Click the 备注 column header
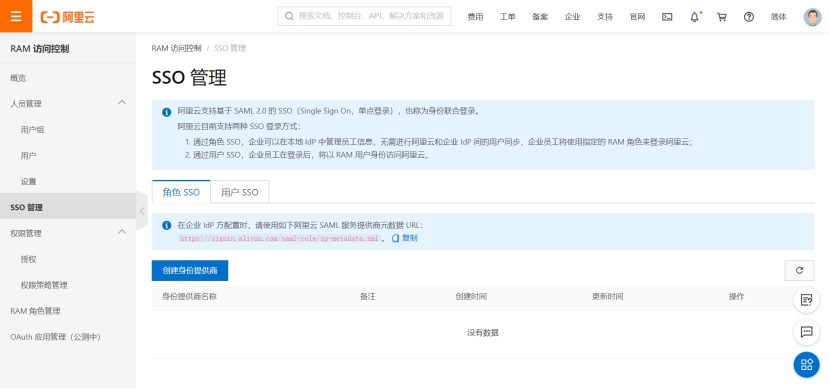Screen dimensions: 830x389 pyautogui.click(x=367, y=296)
